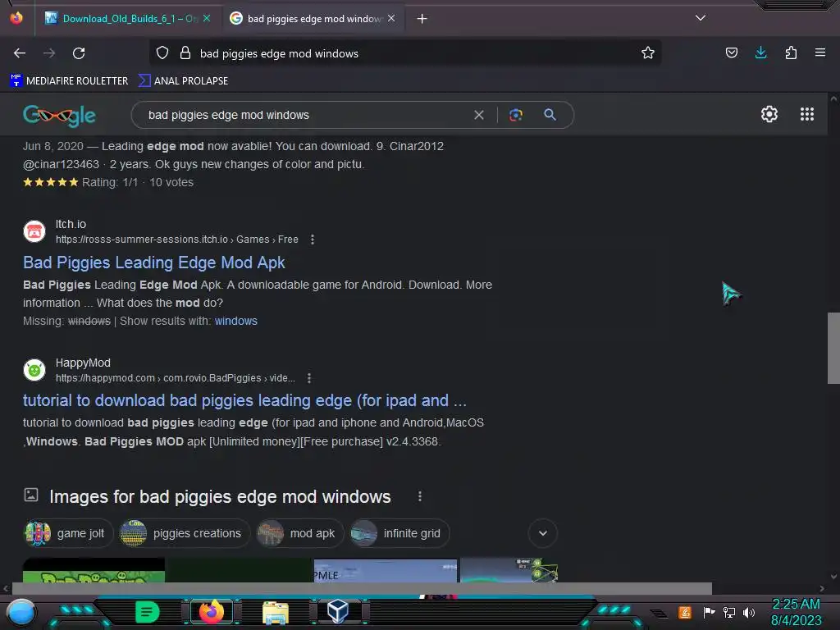Open more options for the HappyMod result
The image size is (840, 630).
coord(309,378)
